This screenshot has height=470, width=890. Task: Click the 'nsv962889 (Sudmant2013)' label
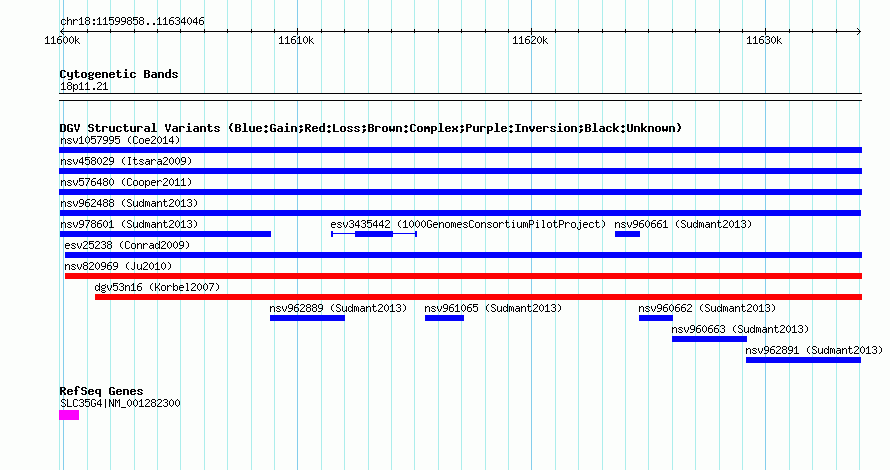338,308
